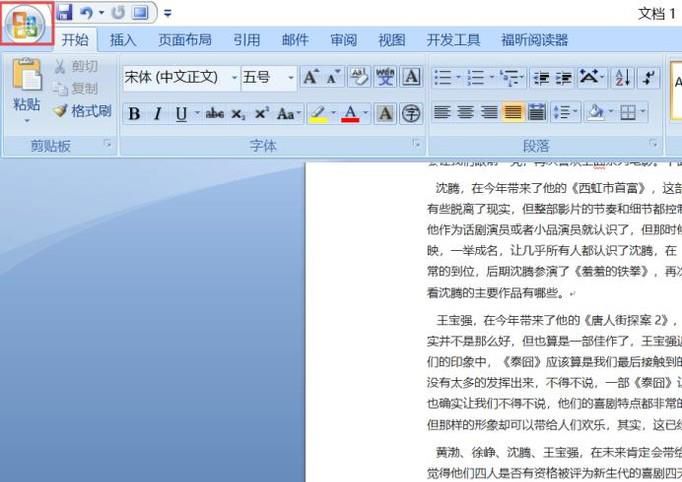Shrink font size with small A
Image resolution: width=682 pixels, height=482 pixels.
(x=333, y=77)
